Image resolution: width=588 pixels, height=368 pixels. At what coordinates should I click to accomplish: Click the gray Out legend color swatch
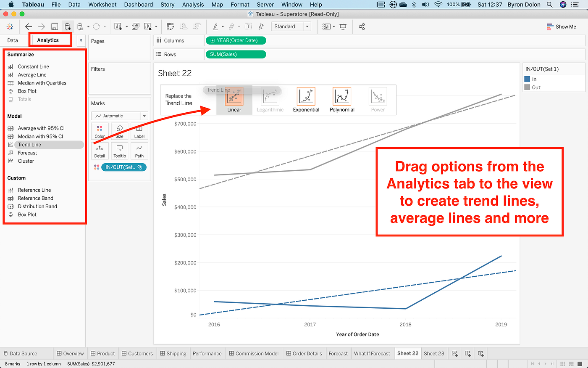[x=527, y=87]
